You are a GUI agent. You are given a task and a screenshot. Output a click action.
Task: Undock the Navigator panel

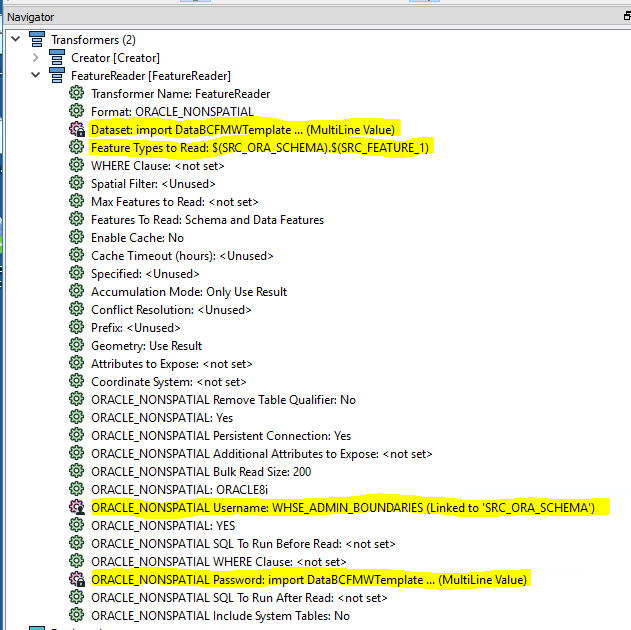(x=627, y=16)
